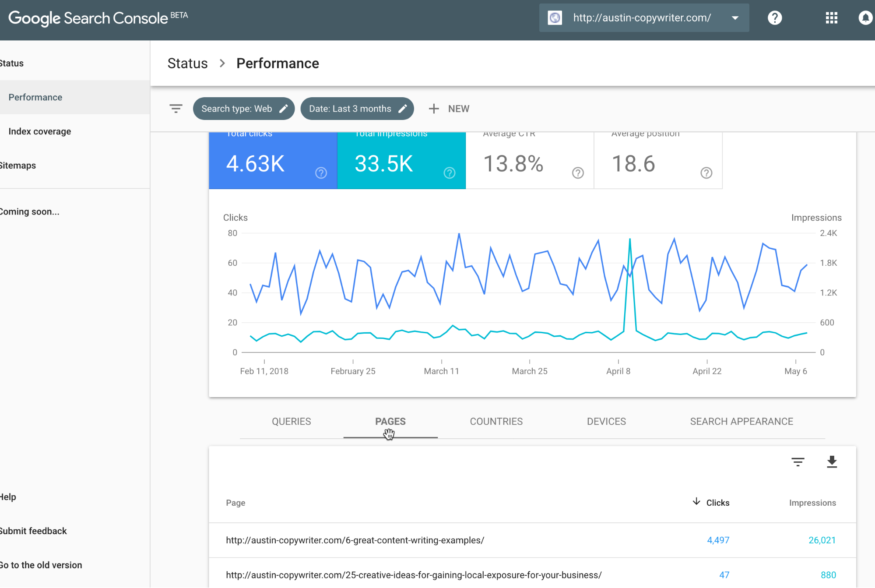The height and width of the screenshot is (588, 875).
Task: Sort the table by Clicks column header
Action: pyautogui.click(x=717, y=503)
